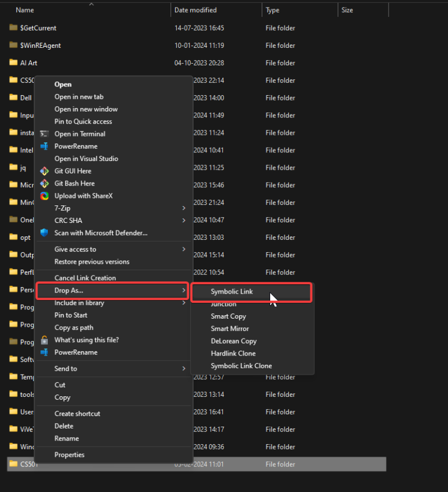Choose Copy as path

pos(73,327)
